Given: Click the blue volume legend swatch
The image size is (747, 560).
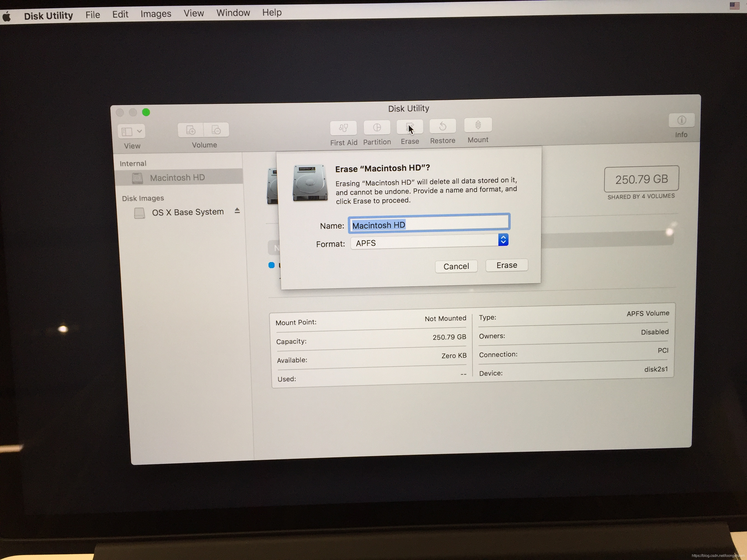Looking at the screenshot, I should [271, 265].
